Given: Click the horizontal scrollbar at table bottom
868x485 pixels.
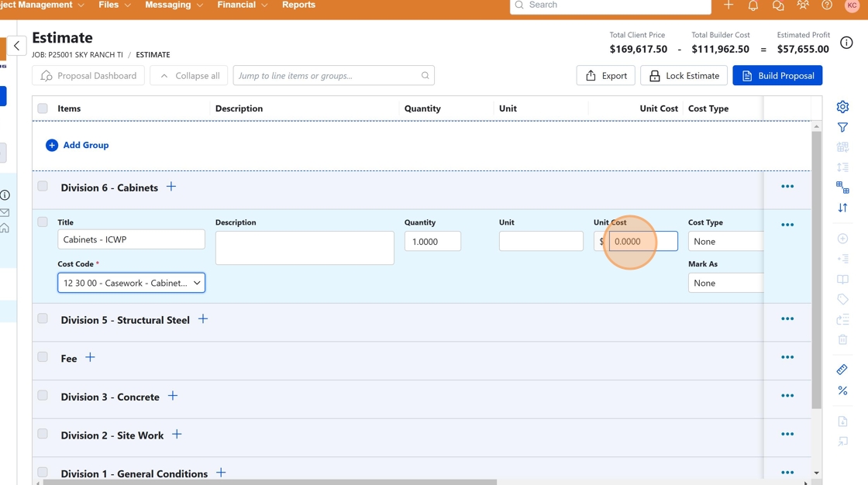Looking at the screenshot, I should pyautogui.click(x=270, y=482).
